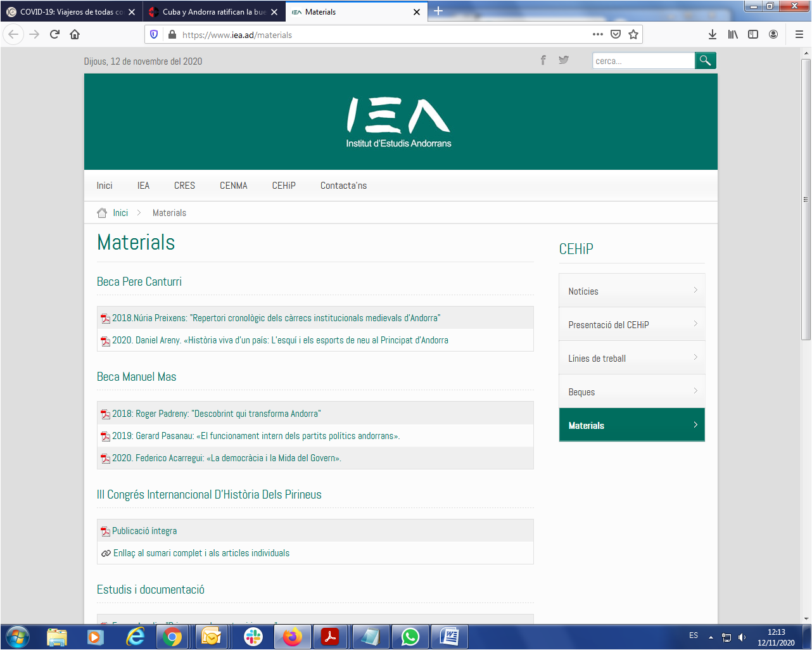Open the Publicació íntegra PDF link
Image resolution: width=812 pixels, height=650 pixels.
pyautogui.click(x=144, y=531)
